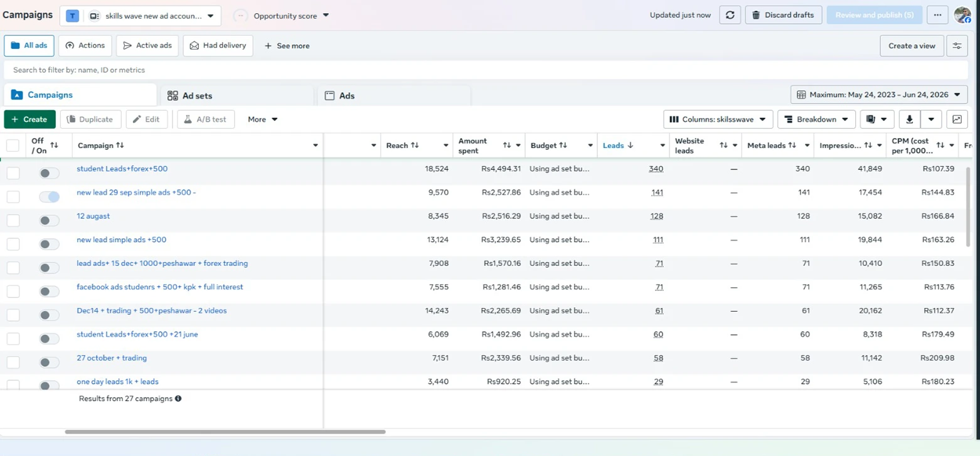Screen dimensions: 980x456
Task: Enable one day leads 1k toggle
Action: click(49, 385)
